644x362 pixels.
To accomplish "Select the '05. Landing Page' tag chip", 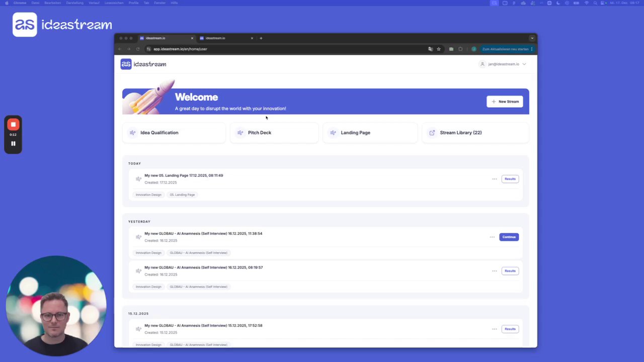I will coord(182,195).
